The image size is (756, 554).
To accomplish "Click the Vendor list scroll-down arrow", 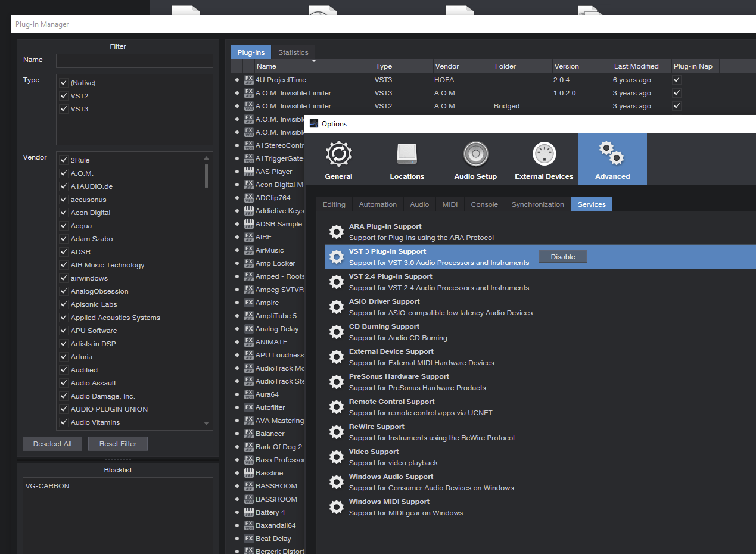I will 207,424.
